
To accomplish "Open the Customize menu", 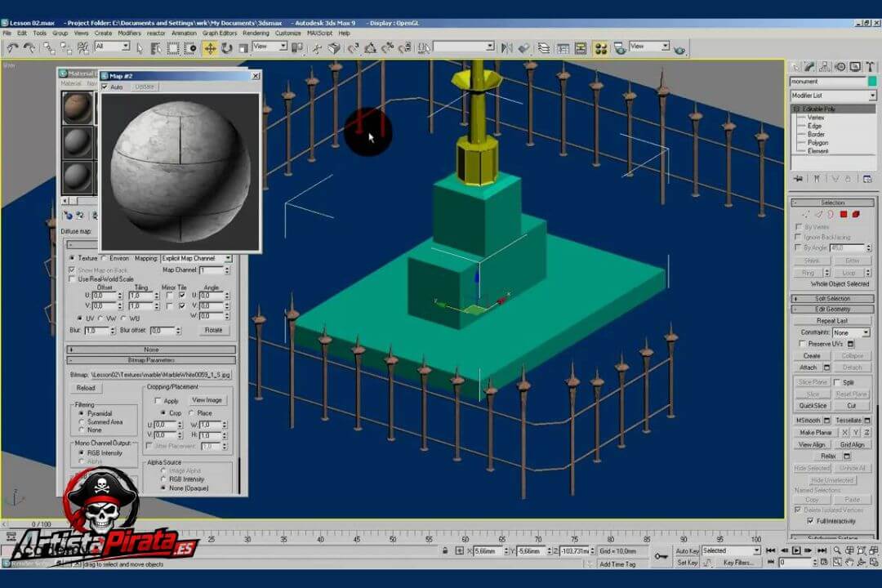I will [288, 33].
